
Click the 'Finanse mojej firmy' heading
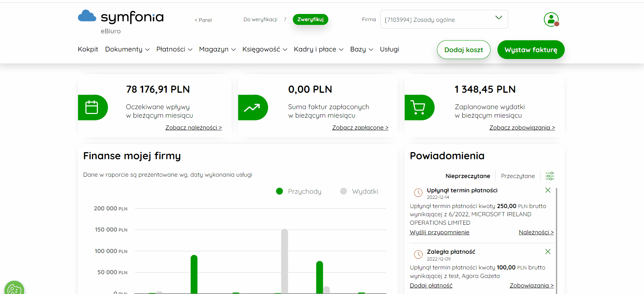tap(132, 156)
